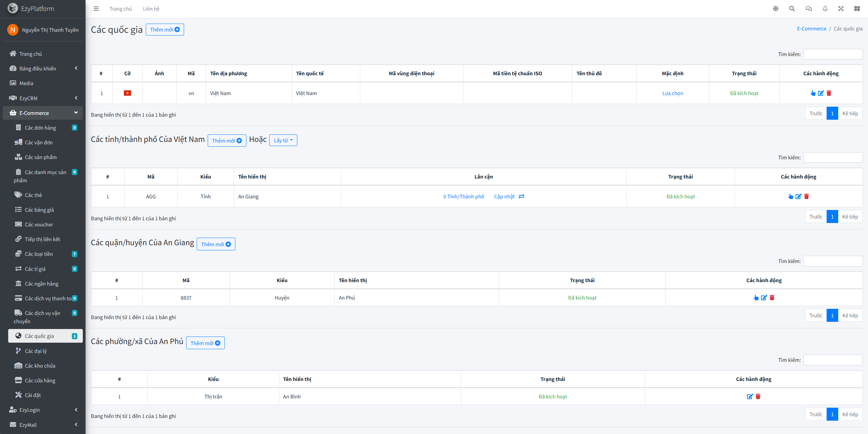868x434 pixels.
Task: Toggle fullscreen with the expand icon
Action: click(x=841, y=9)
